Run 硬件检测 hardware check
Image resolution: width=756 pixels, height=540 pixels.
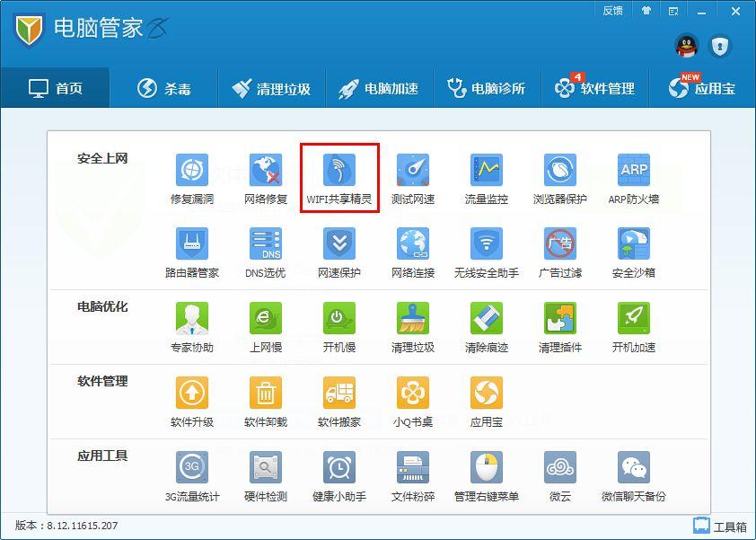pos(266,476)
